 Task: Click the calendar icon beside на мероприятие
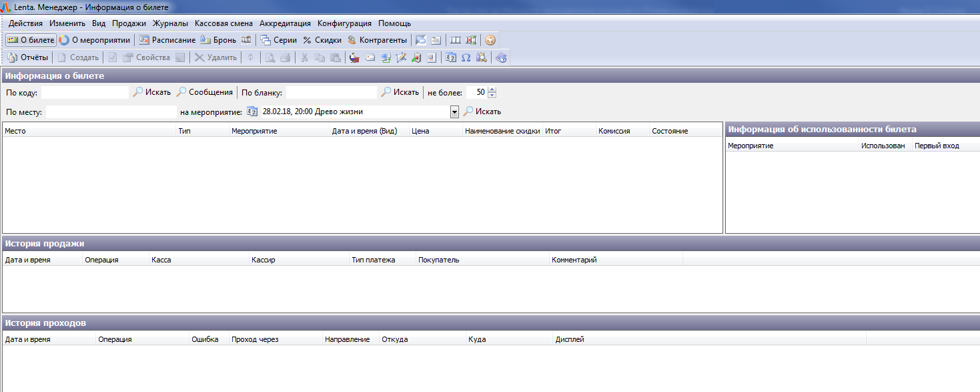coord(252,112)
